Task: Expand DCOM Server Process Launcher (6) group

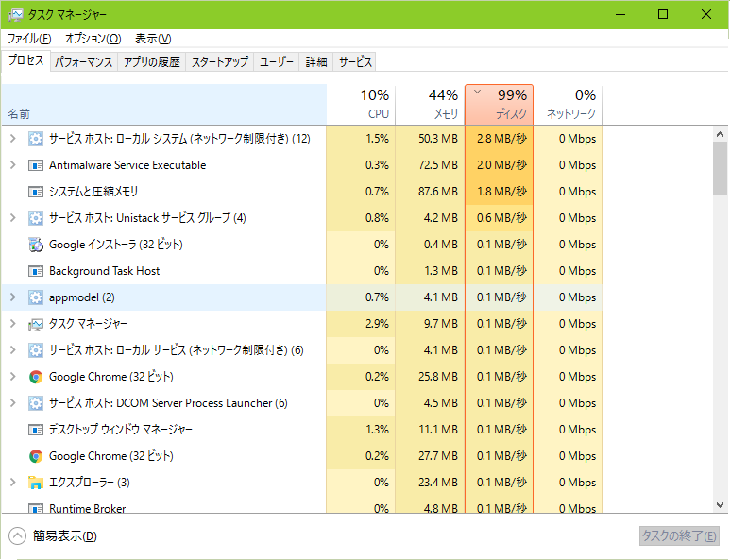Action: click(x=13, y=402)
